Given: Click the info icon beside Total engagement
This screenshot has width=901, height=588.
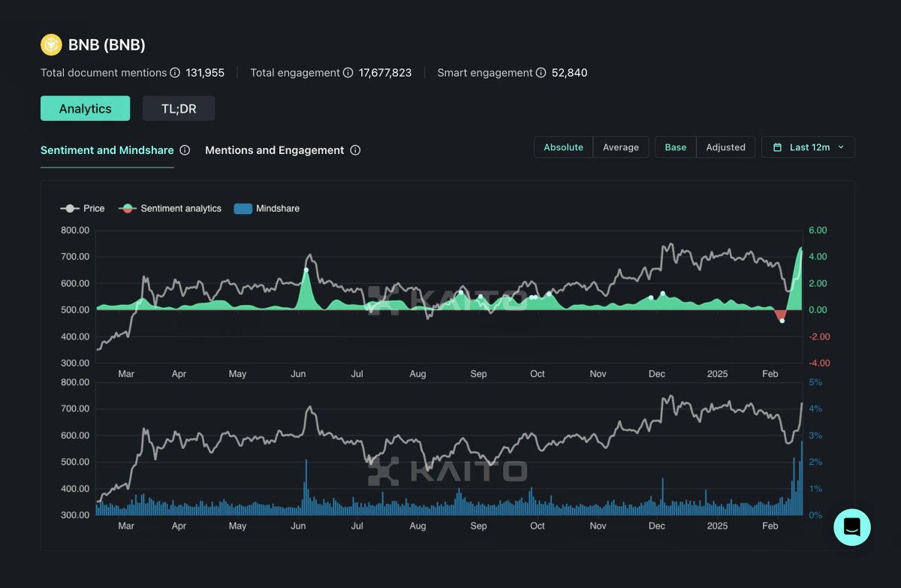Looking at the screenshot, I should point(347,73).
